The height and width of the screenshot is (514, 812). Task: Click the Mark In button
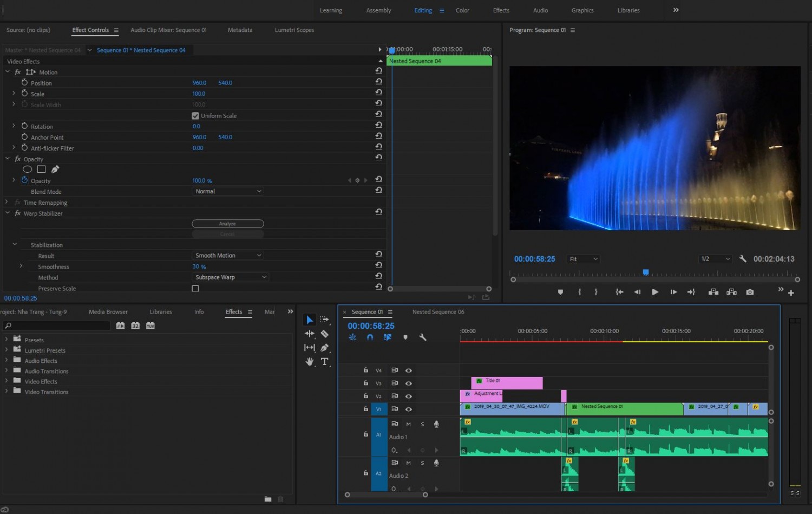pyautogui.click(x=580, y=292)
